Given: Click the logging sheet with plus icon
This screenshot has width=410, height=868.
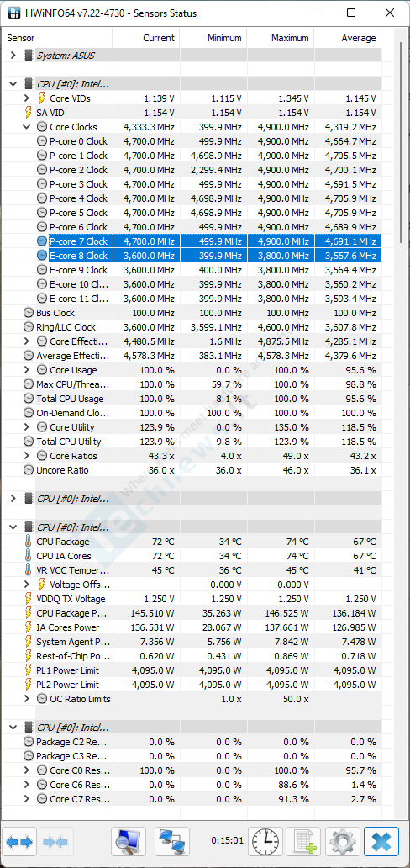Looking at the screenshot, I should tap(304, 842).
